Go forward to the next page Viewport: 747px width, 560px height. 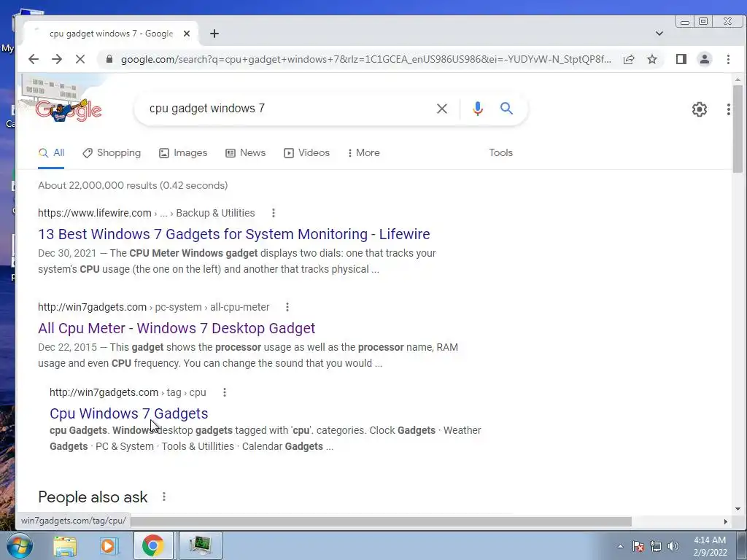(x=57, y=59)
